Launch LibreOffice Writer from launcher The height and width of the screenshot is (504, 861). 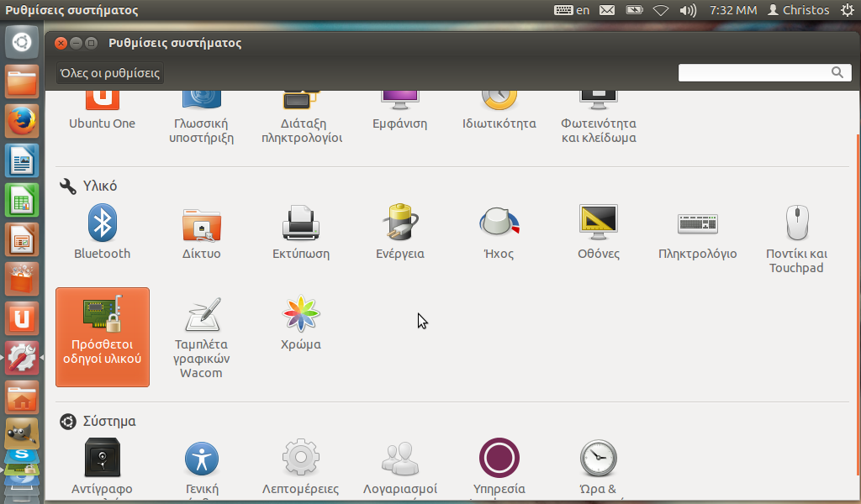click(x=22, y=160)
